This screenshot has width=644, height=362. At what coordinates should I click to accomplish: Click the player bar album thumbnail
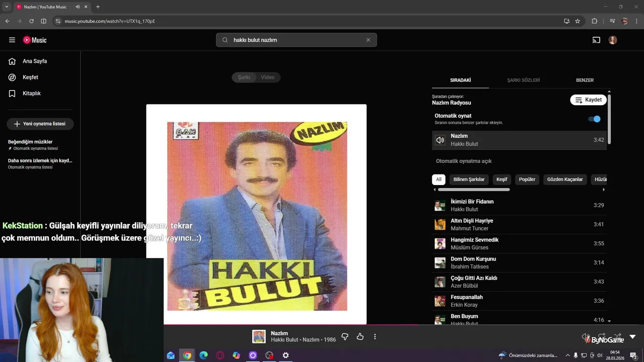[259, 337]
